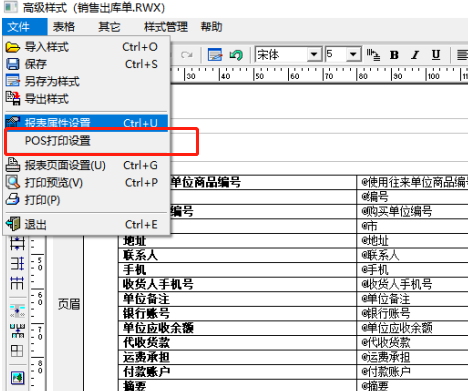Image resolution: width=468 pixels, height=391 pixels.
Task: Select the @地址 field cell
Action: click(413, 241)
